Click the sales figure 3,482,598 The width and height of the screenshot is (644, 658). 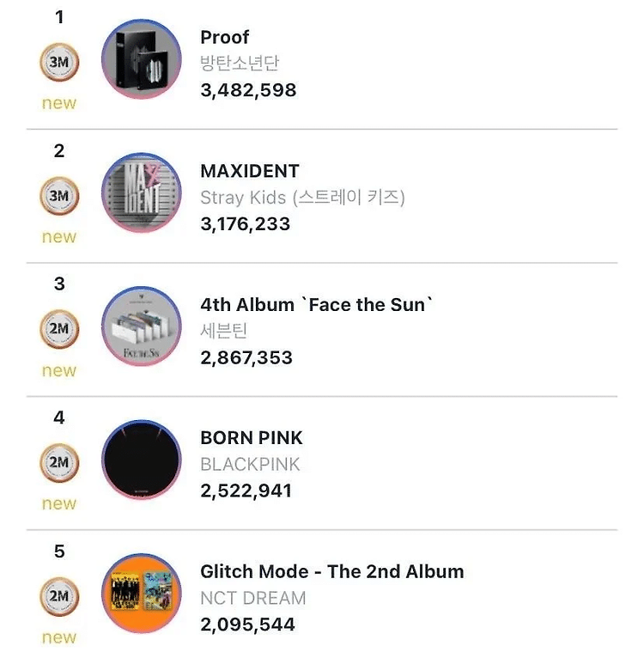248,90
